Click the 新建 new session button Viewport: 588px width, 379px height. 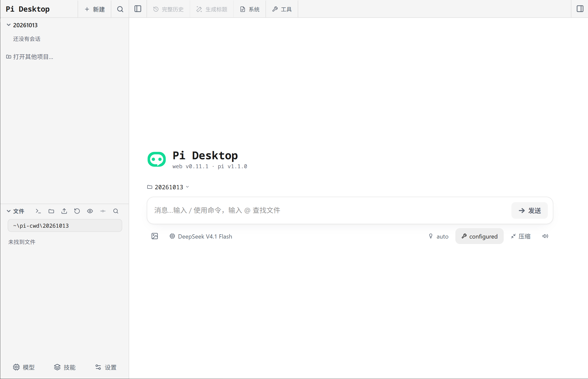(94, 9)
